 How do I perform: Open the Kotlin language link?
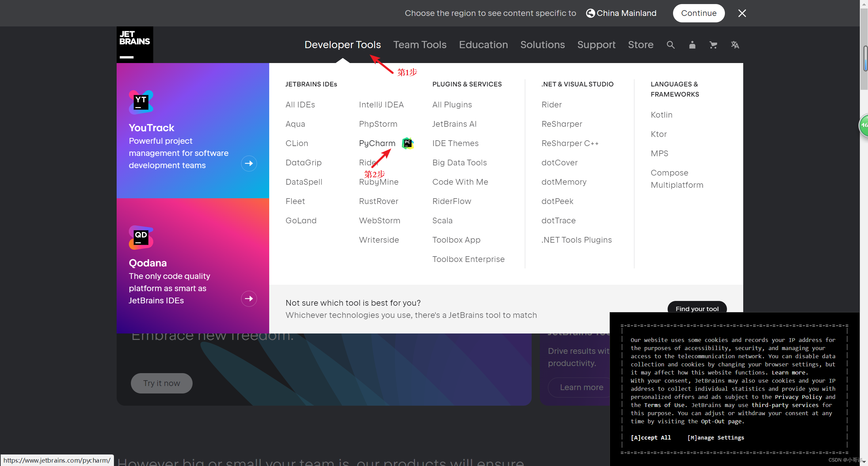pos(661,115)
